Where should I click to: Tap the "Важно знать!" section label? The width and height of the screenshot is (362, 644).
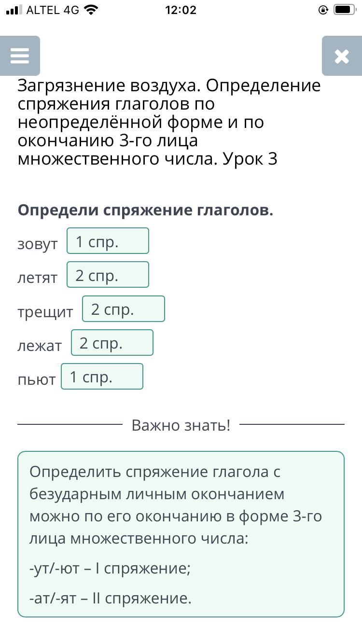181,425
